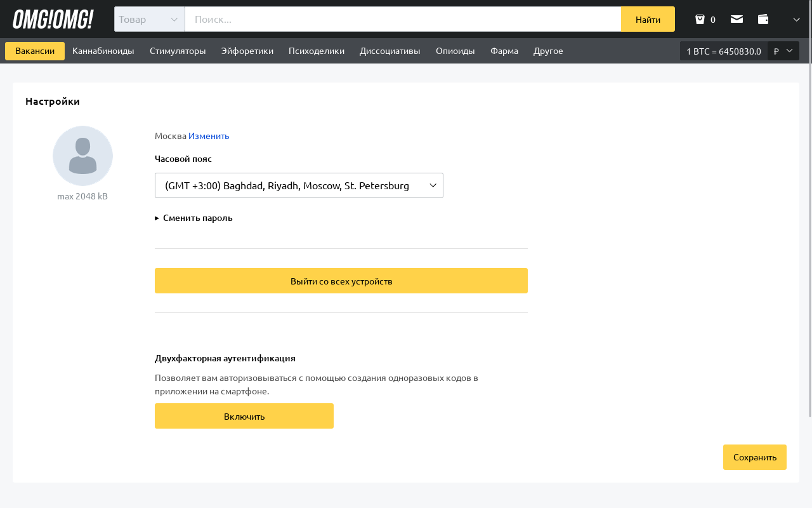
Task: Click the profile avatar placeholder
Action: (x=82, y=156)
